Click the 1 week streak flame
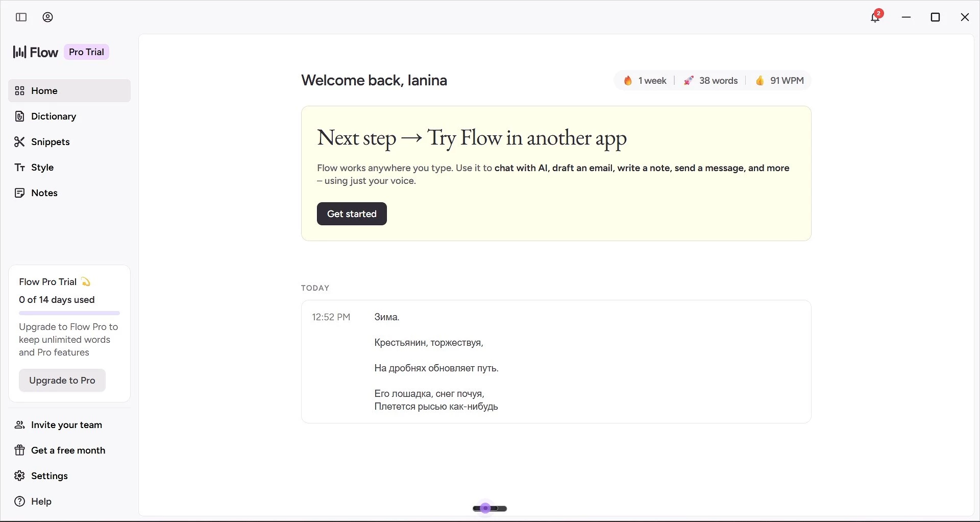 coord(628,81)
